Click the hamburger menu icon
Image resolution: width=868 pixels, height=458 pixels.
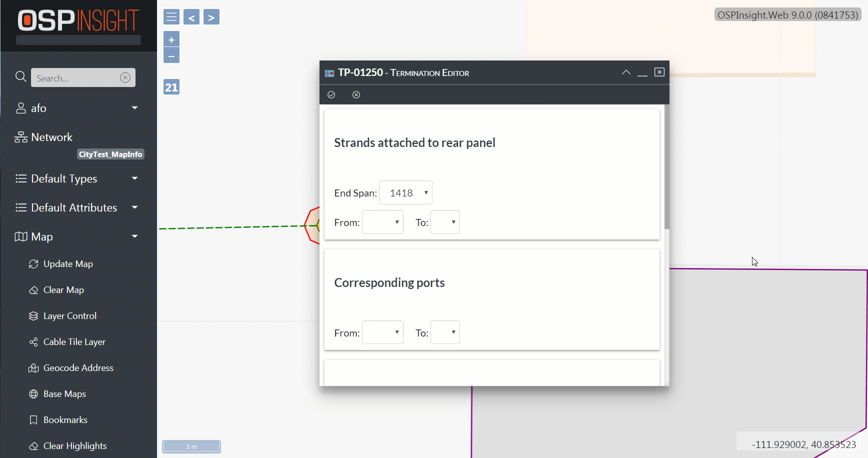click(171, 17)
